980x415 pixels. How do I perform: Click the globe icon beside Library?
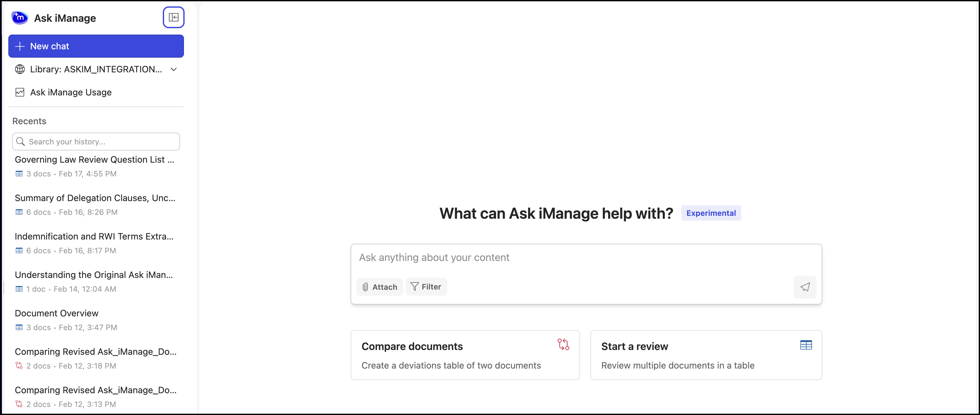pos(20,69)
